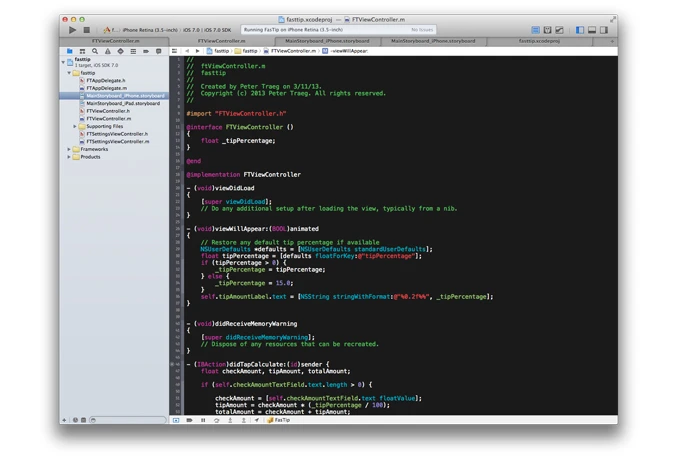
Task: Show recent files filter clock icon
Action: [75, 420]
